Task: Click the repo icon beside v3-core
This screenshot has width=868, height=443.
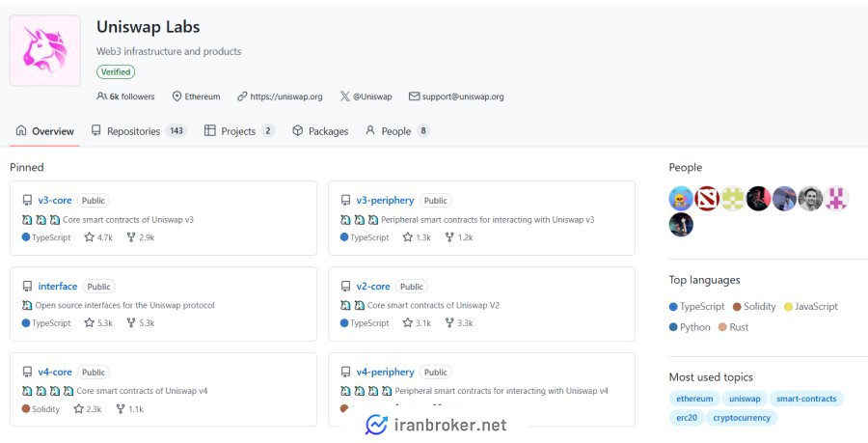Action: point(27,201)
